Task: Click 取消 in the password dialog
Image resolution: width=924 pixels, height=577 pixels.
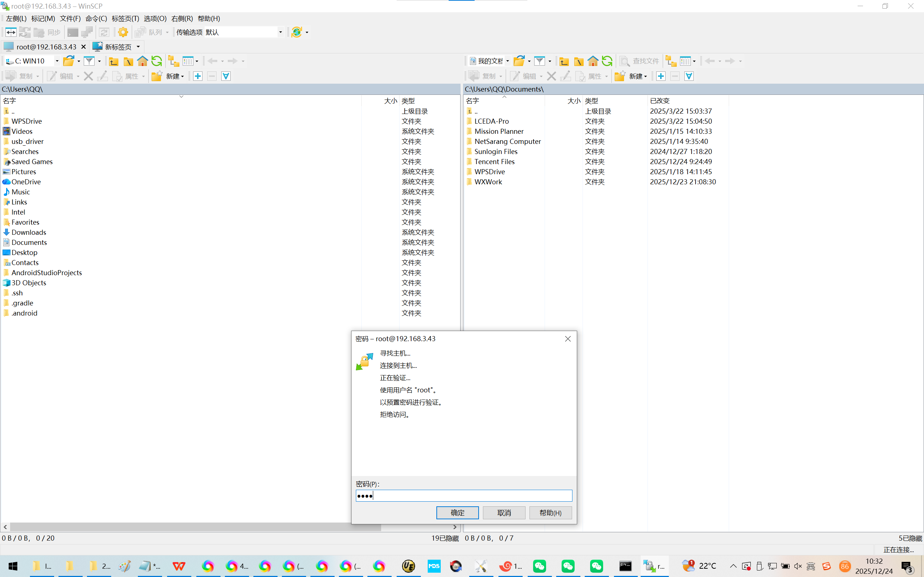Action: coord(504,512)
